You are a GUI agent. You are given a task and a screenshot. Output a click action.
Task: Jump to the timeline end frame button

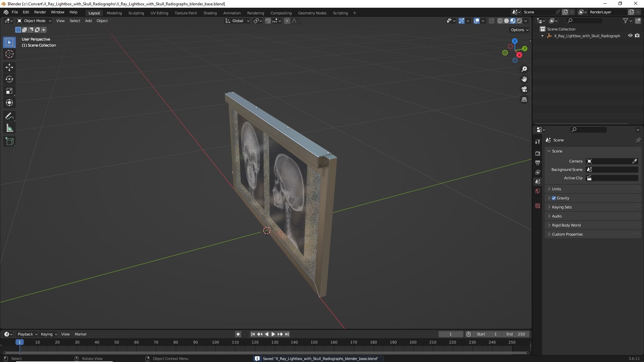287,334
